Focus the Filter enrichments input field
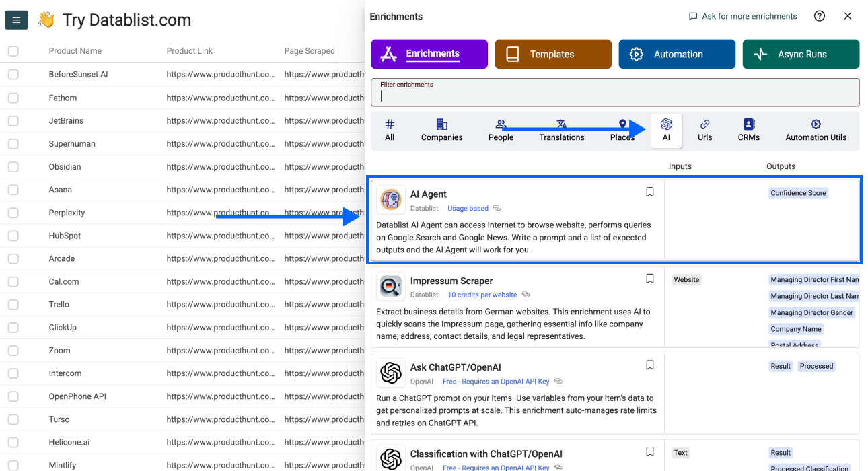The image size is (868, 471). click(x=615, y=96)
